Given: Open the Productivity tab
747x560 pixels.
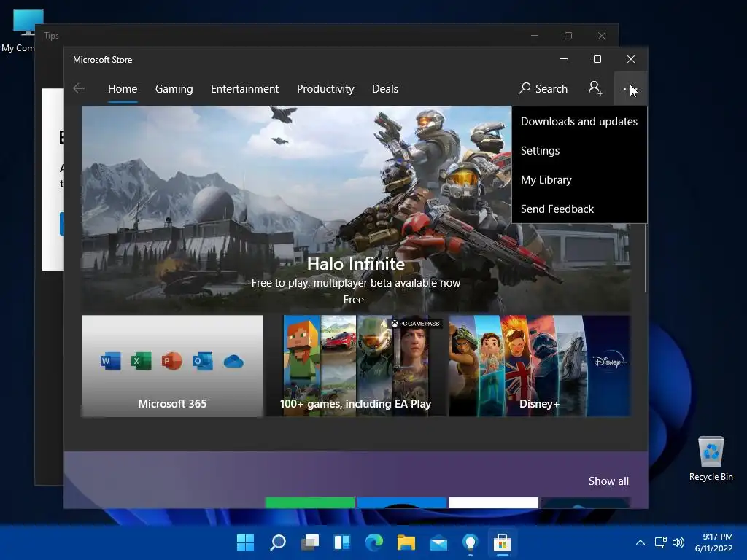Looking at the screenshot, I should pyautogui.click(x=325, y=88).
